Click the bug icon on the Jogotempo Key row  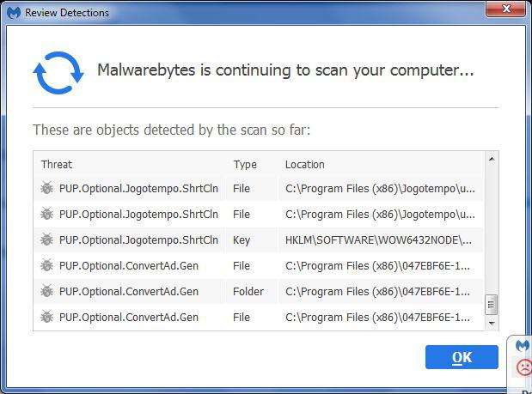(46, 240)
